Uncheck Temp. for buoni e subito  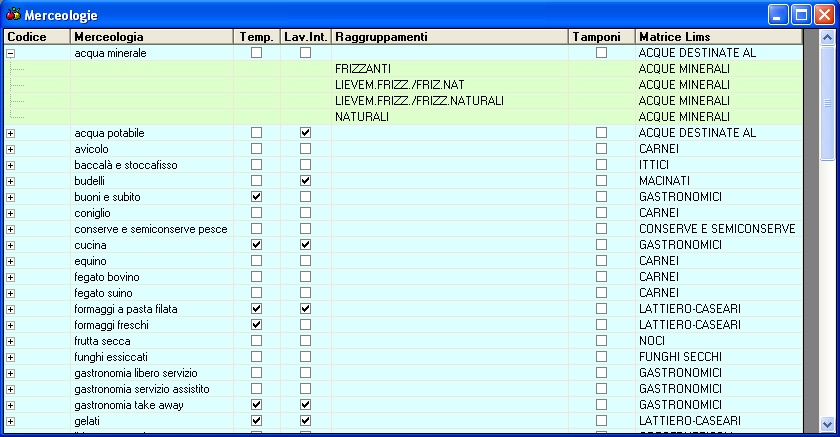coord(256,197)
